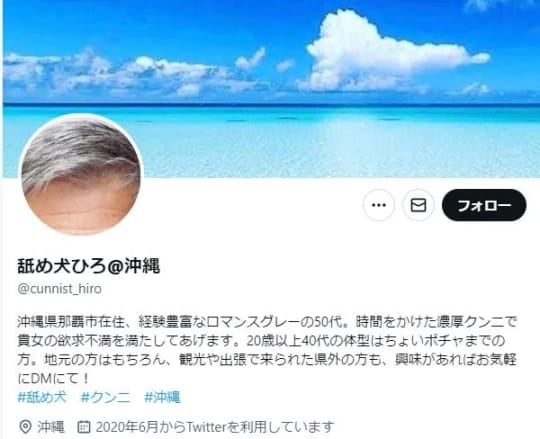Open the ocean header banner image
The image size is (540, 439).
tap(271, 89)
